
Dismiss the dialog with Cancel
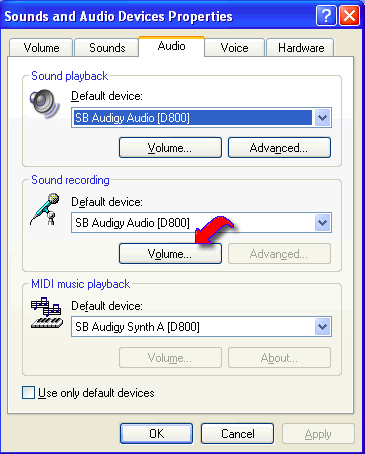237,434
